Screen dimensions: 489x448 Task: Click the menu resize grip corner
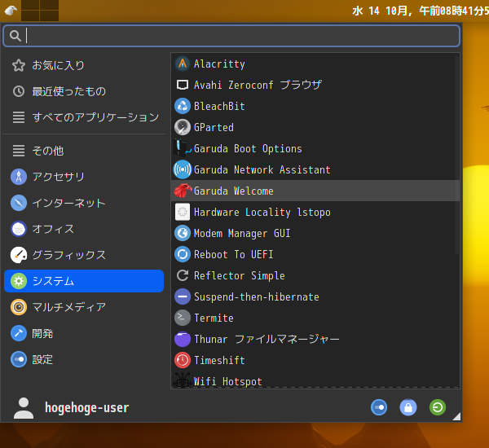pyautogui.click(x=456, y=416)
